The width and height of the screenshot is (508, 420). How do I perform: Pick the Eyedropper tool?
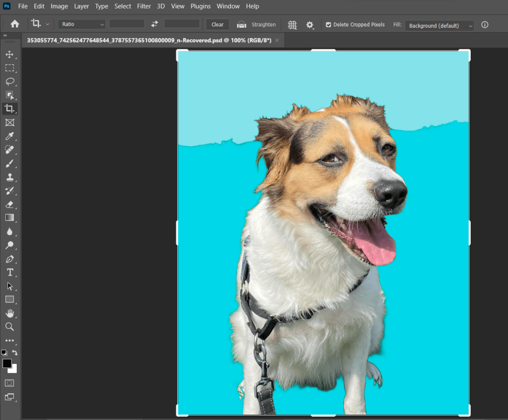(x=9, y=136)
